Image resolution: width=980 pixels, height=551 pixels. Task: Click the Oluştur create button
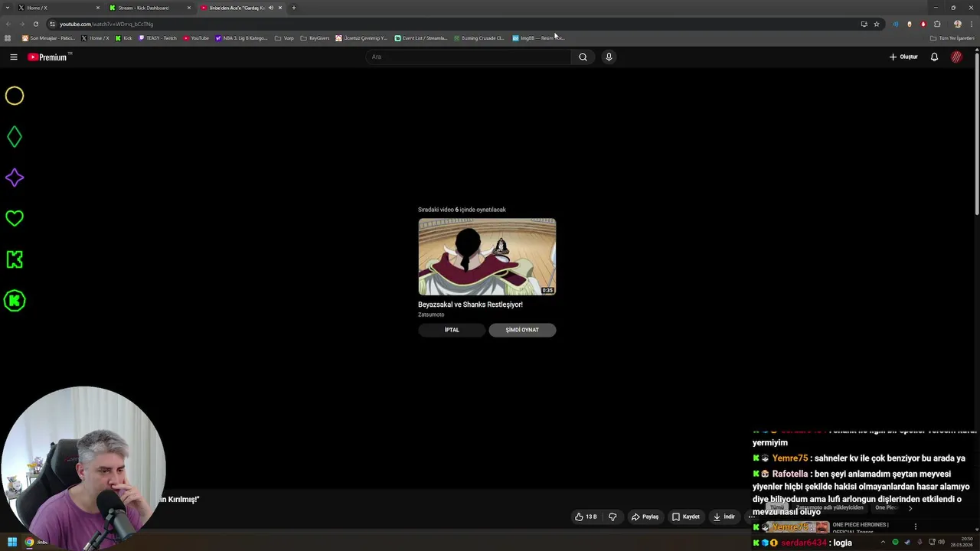(903, 57)
